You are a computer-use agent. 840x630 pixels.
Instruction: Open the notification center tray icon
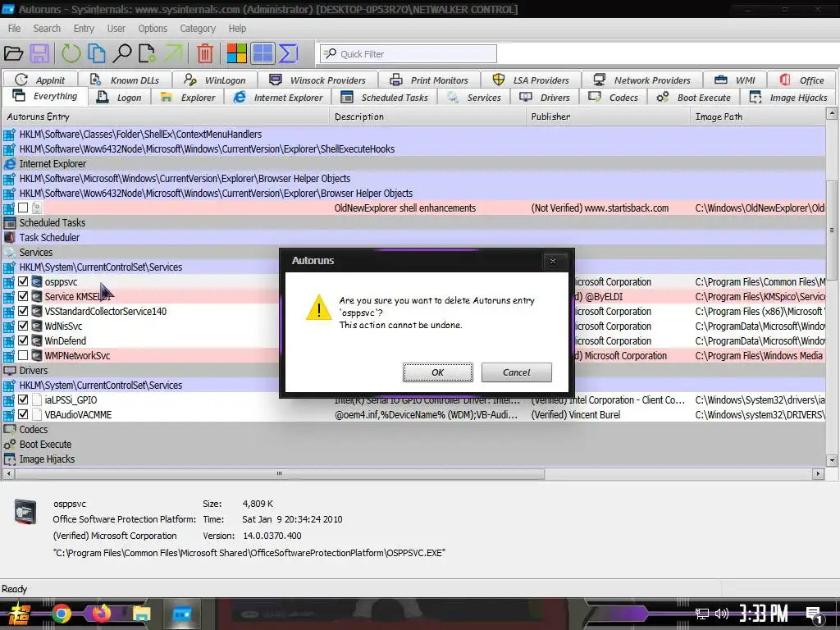pyautogui.click(x=815, y=615)
